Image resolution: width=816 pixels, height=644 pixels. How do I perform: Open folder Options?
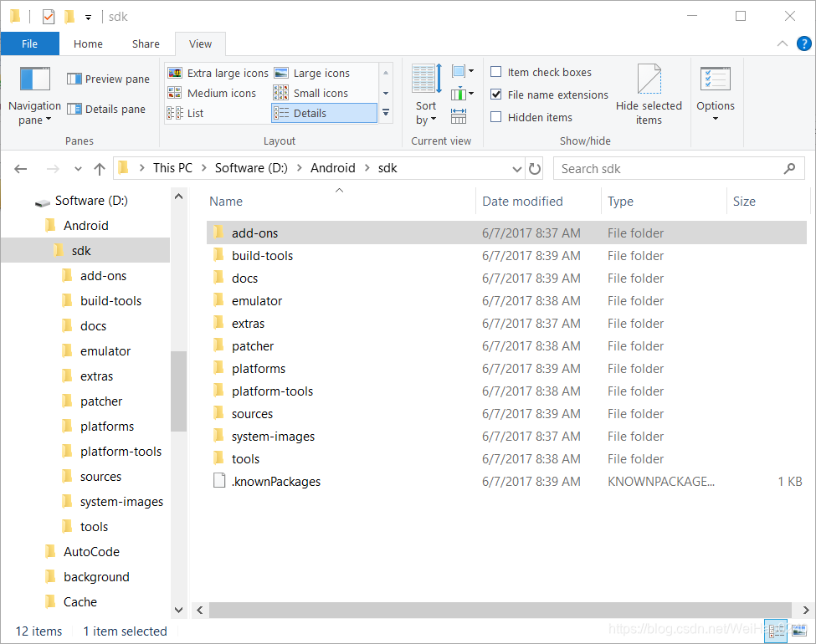716,95
